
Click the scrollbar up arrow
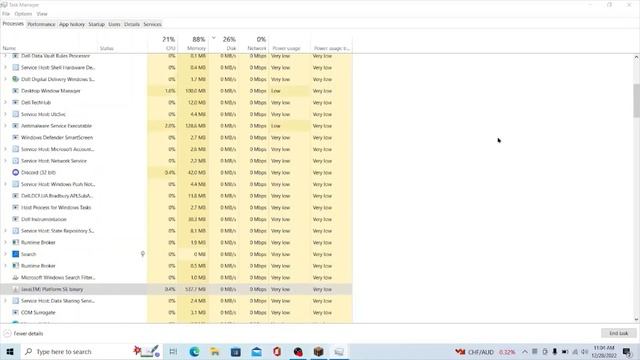tap(636, 58)
